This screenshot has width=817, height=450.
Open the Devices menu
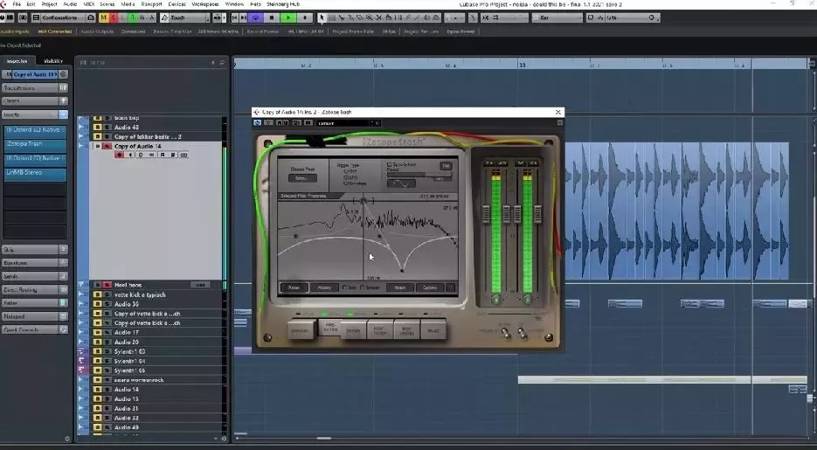[177, 5]
